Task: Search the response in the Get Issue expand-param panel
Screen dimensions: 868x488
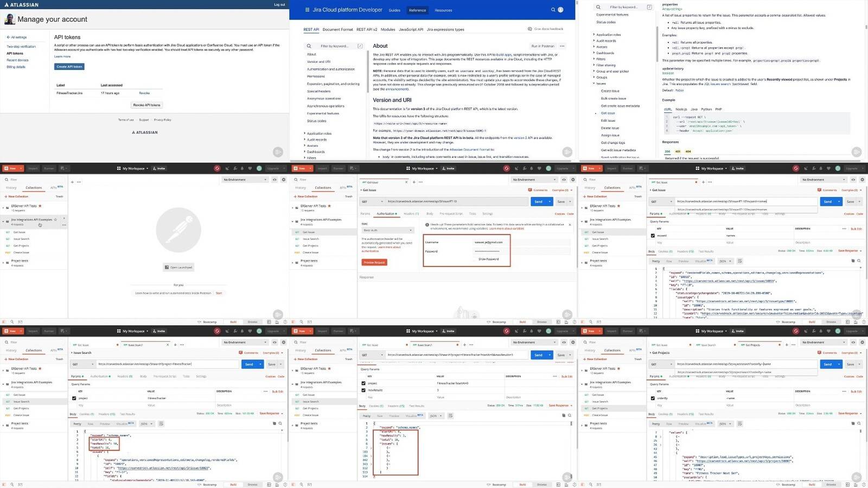Action: (859, 261)
